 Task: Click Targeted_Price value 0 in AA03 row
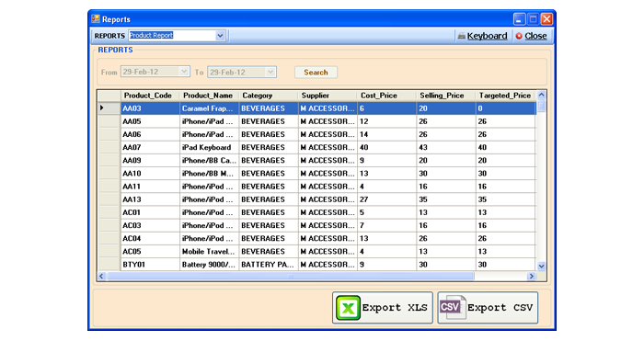506,108
